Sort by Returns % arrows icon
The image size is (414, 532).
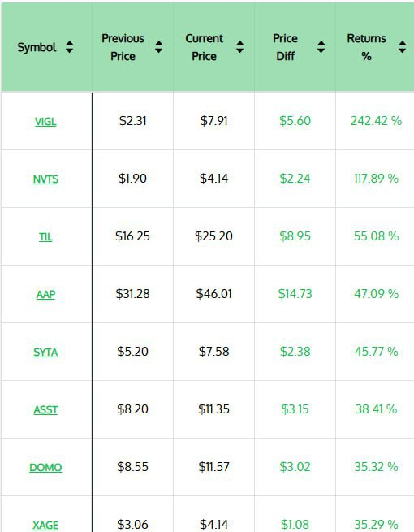click(403, 47)
